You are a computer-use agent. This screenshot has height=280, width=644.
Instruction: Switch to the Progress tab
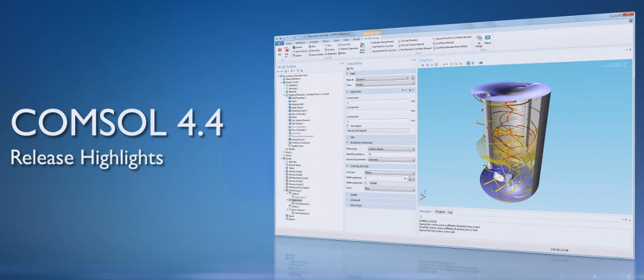440,212
